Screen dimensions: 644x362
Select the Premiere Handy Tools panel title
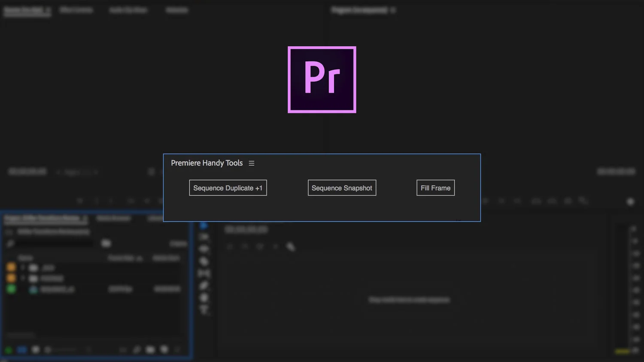(207, 163)
